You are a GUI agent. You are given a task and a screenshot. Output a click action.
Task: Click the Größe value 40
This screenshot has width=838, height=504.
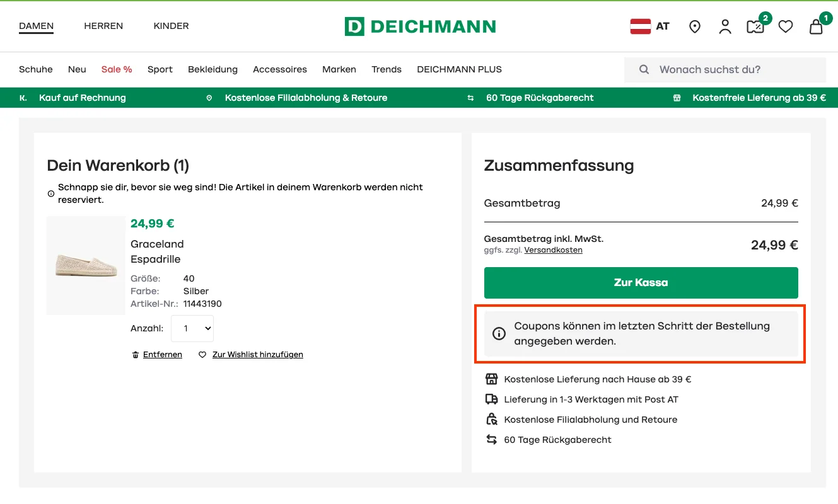click(189, 278)
